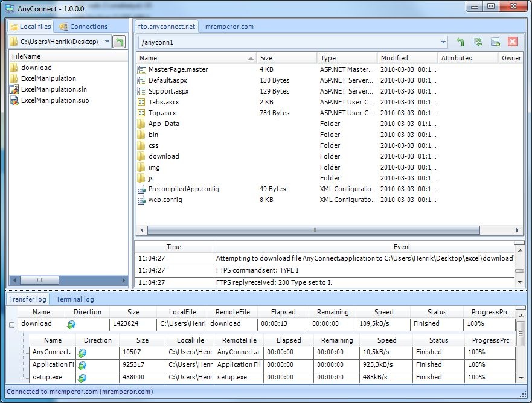Select the ExcelManipulation folder in local files
Viewport: 532px width, 403px height.
pyautogui.click(x=48, y=78)
